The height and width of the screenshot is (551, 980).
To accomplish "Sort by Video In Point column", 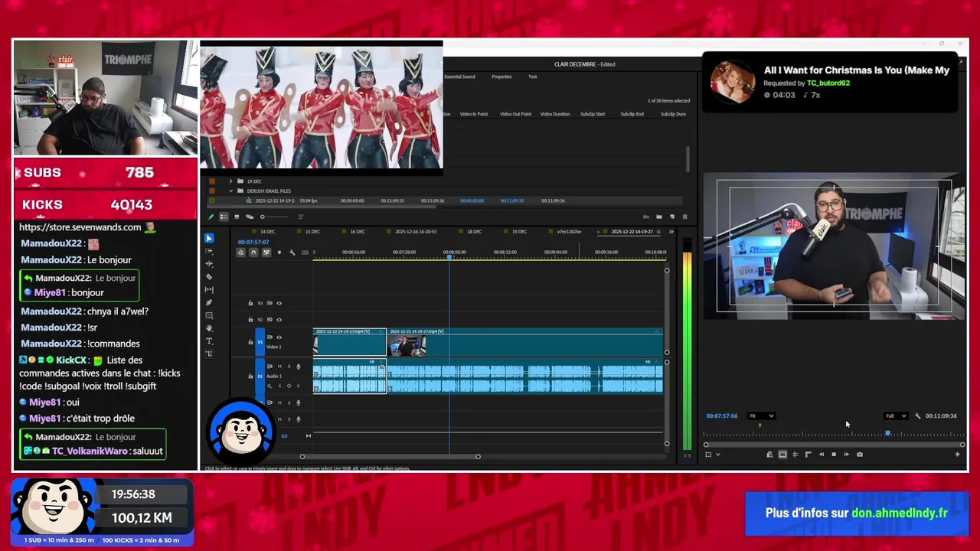I will pyautogui.click(x=473, y=114).
